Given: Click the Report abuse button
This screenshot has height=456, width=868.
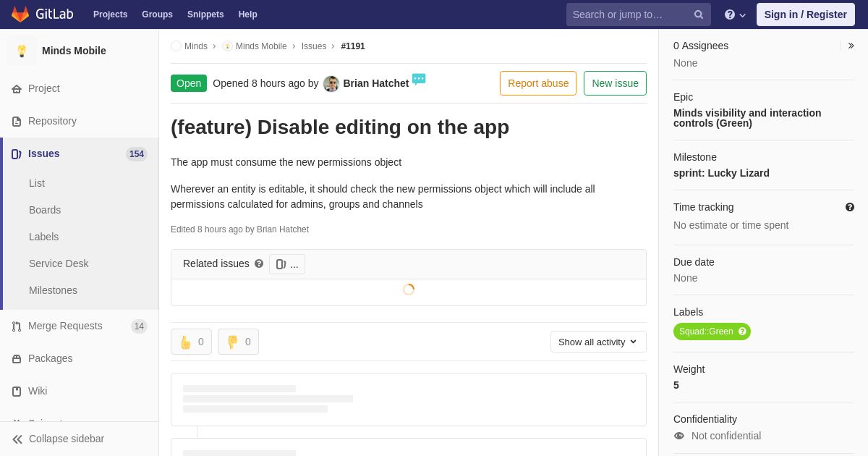Looking at the screenshot, I should [537, 83].
